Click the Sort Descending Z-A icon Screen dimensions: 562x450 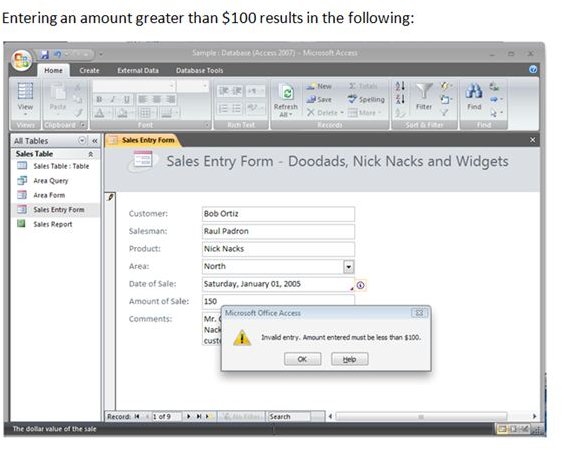click(x=400, y=99)
